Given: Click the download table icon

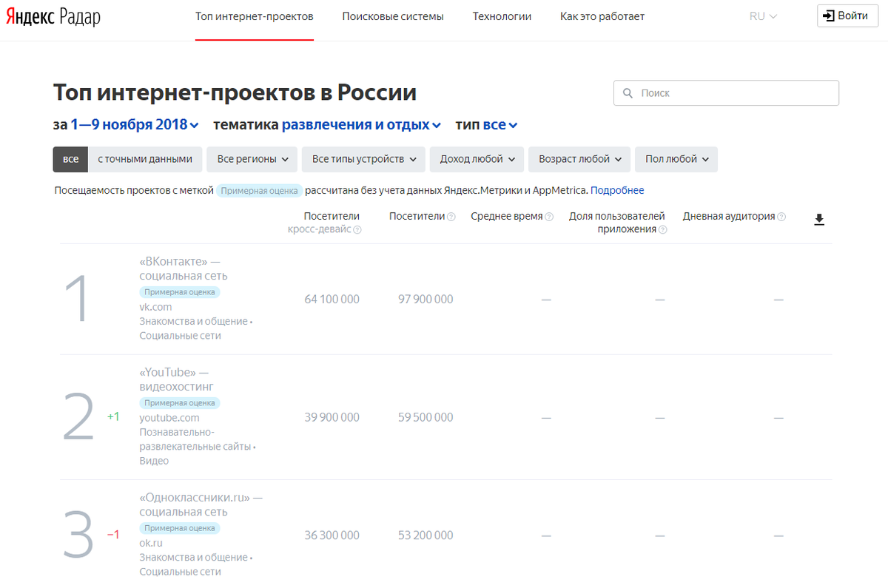Looking at the screenshot, I should [819, 219].
